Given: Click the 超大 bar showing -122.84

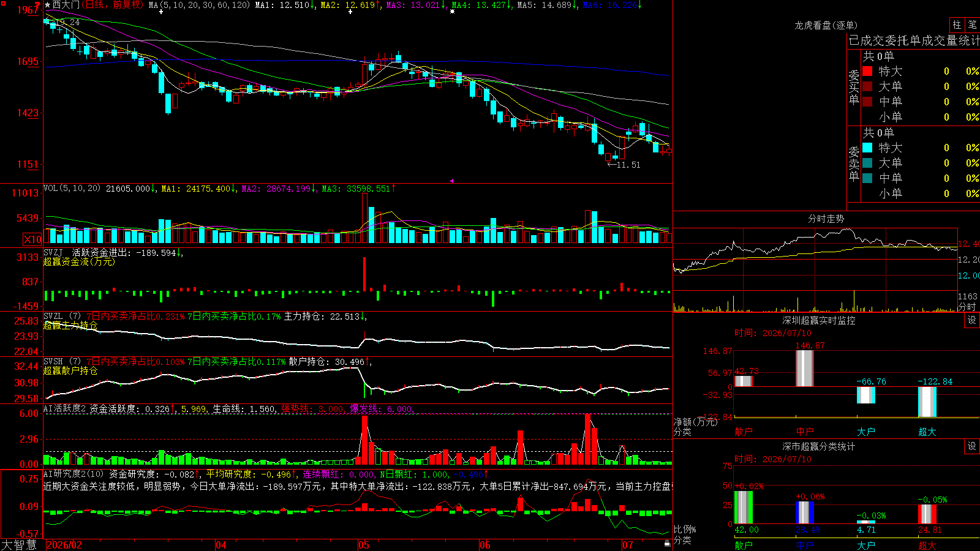Looking at the screenshot, I should pyautogui.click(x=927, y=402).
